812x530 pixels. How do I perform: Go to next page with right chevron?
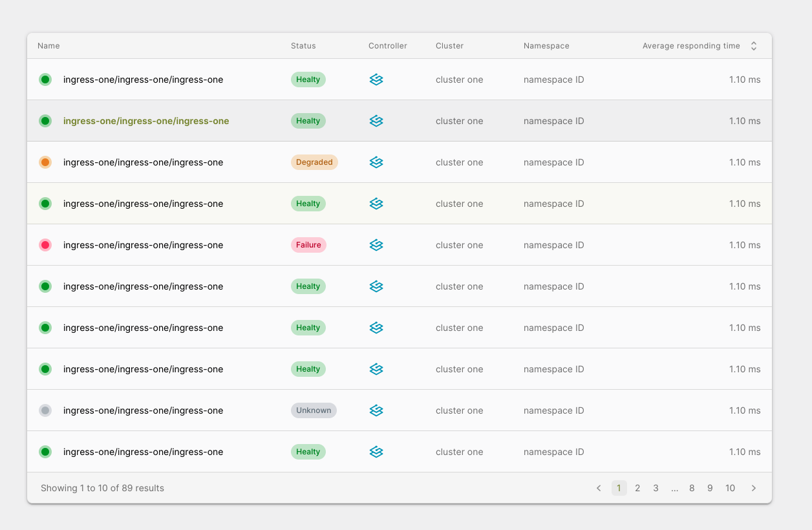pos(753,488)
